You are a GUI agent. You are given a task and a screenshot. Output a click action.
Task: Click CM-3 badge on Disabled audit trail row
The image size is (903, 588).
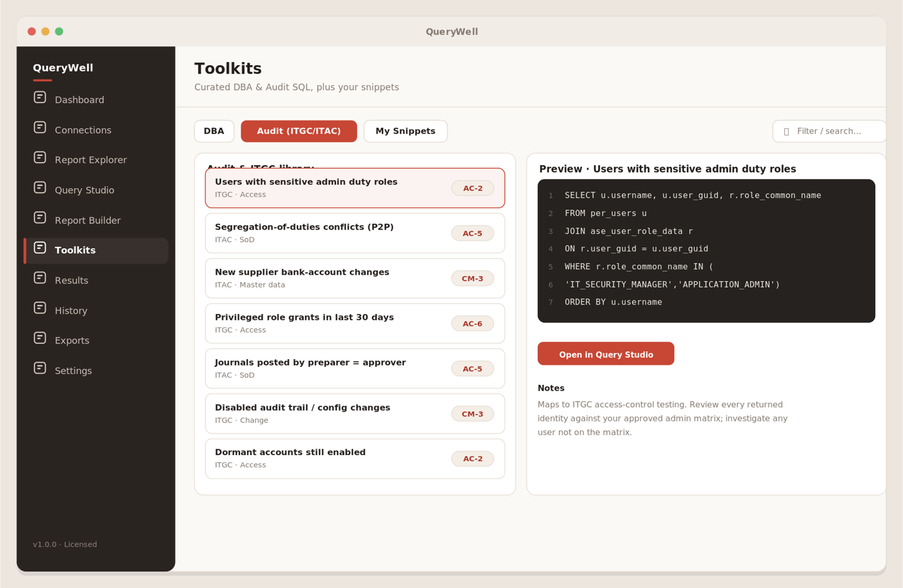tap(473, 414)
